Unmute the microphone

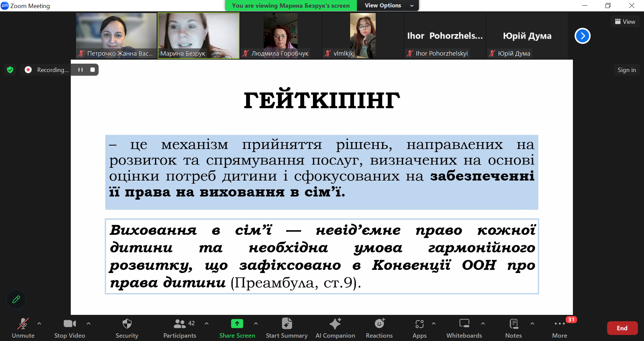tap(23, 328)
